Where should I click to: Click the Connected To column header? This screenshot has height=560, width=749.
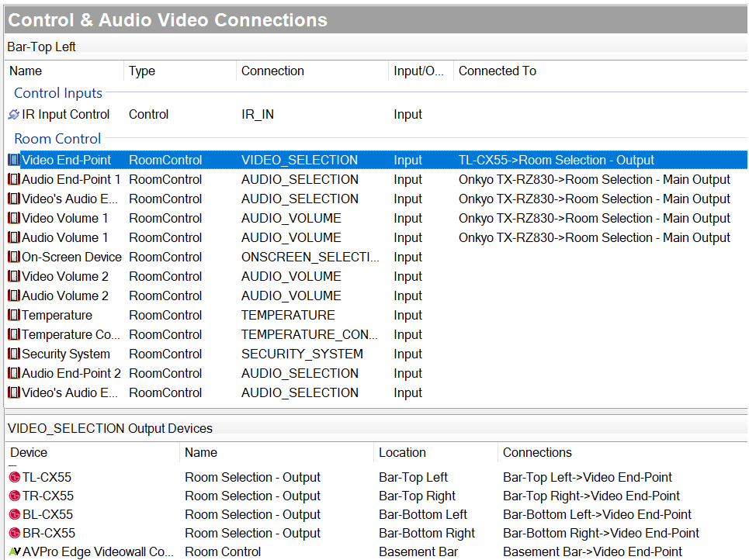click(497, 71)
